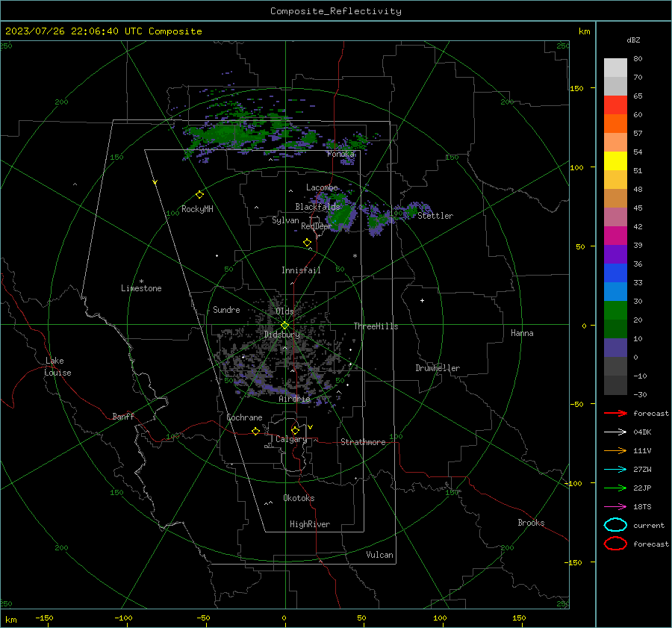Click the Innisfail city label
The height and width of the screenshot is (628, 672).
[301, 270]
